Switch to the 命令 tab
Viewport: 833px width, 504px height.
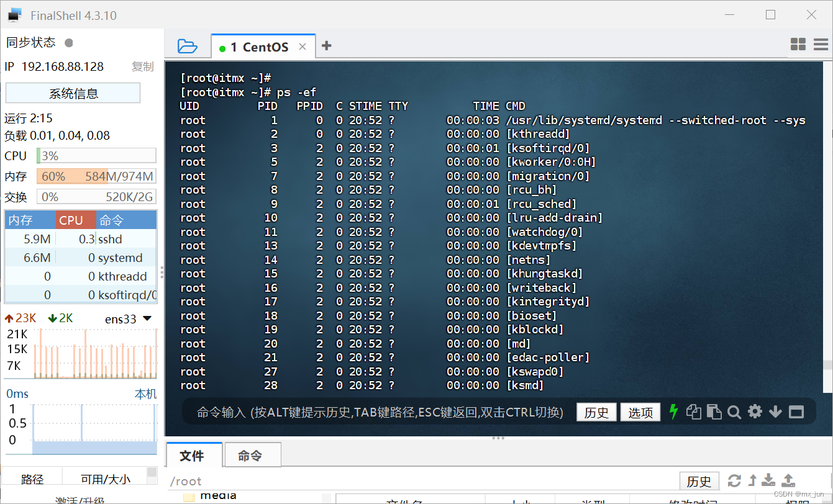(x=252, y=454)
